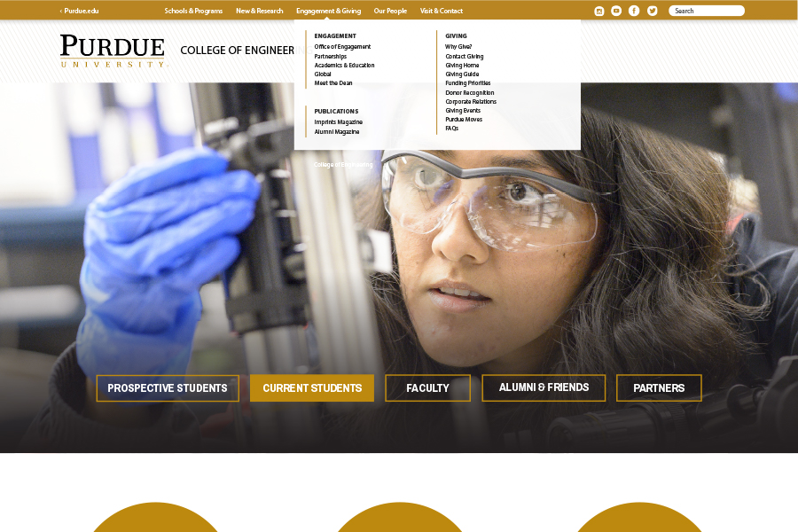This screenshot has height=532, width=798.
Task: Click the Partners button
Action: tap(659, 388)
